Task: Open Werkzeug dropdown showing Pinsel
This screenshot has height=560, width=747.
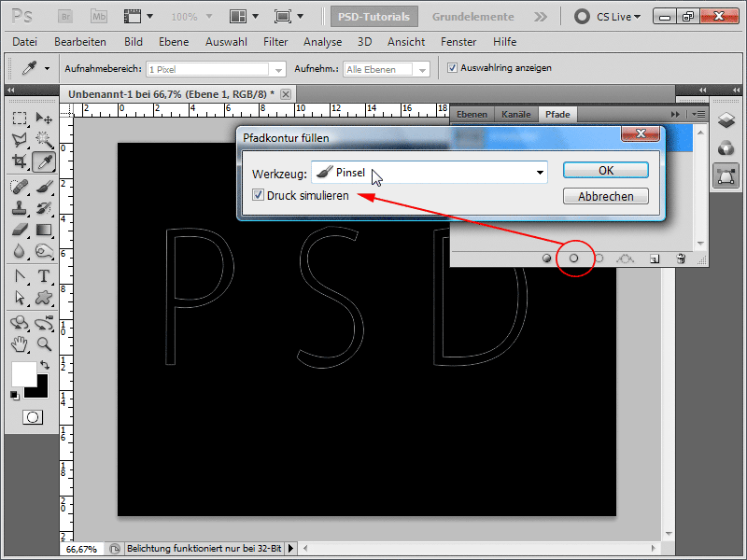Action: [430, 173]
